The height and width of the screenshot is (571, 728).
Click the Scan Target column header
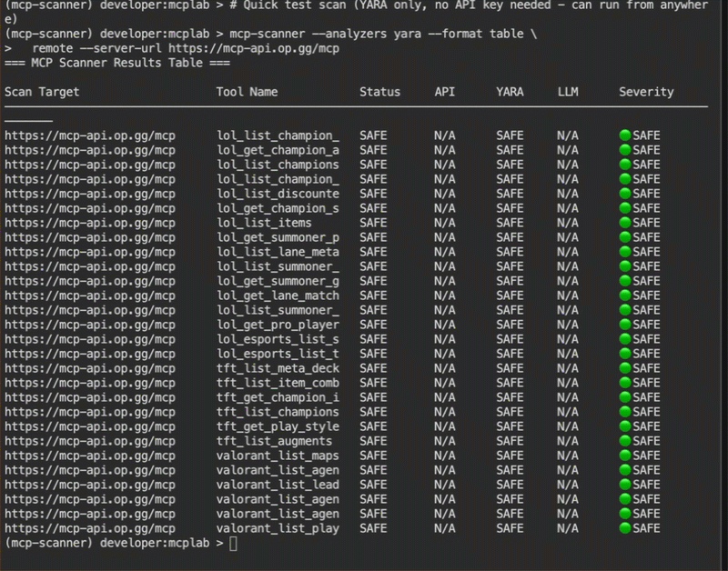click(42, 92)
